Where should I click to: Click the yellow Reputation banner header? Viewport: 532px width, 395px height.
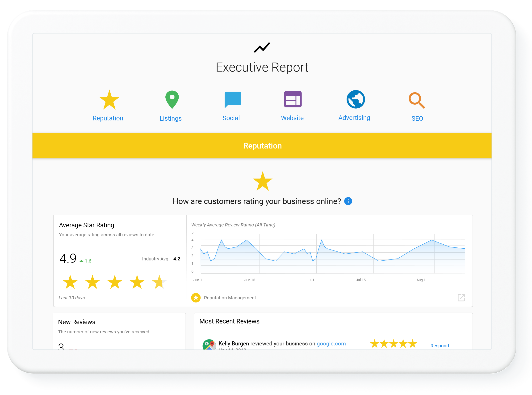262,146
